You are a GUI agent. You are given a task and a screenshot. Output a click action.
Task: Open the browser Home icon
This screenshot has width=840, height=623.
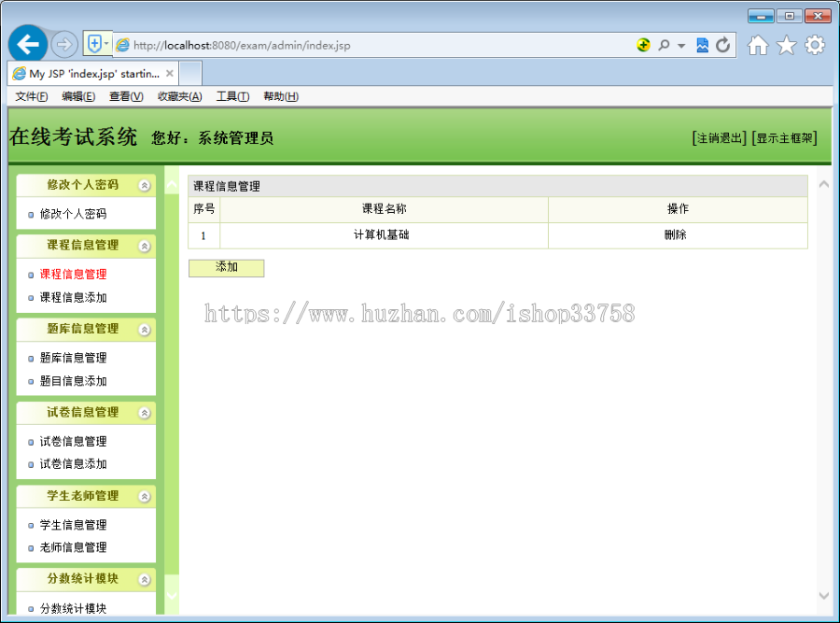click(x=758, y=44)
